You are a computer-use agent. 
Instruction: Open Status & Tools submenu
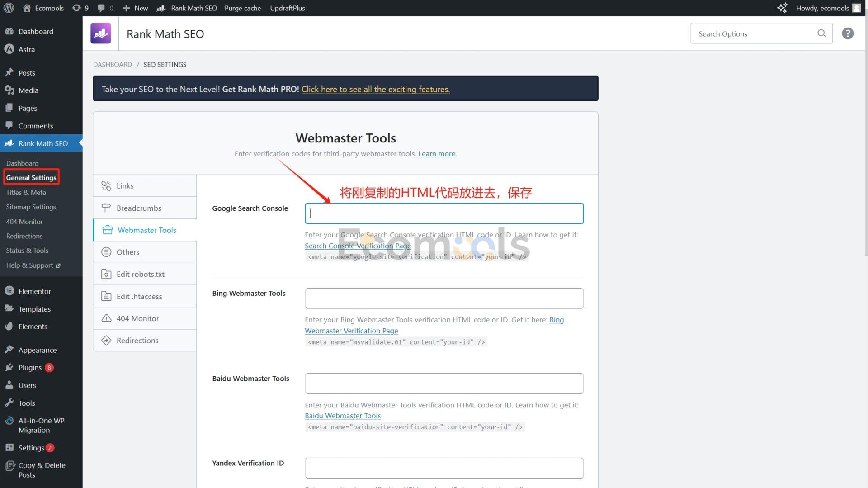(x=27, y=251)
